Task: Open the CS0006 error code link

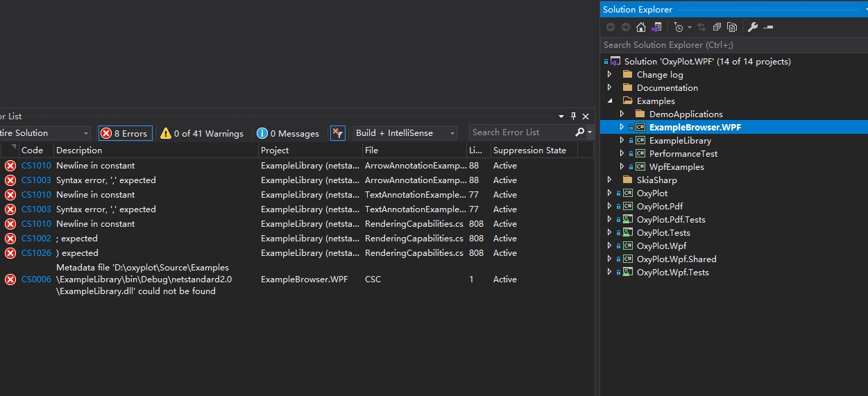Action: click(36, 279)
